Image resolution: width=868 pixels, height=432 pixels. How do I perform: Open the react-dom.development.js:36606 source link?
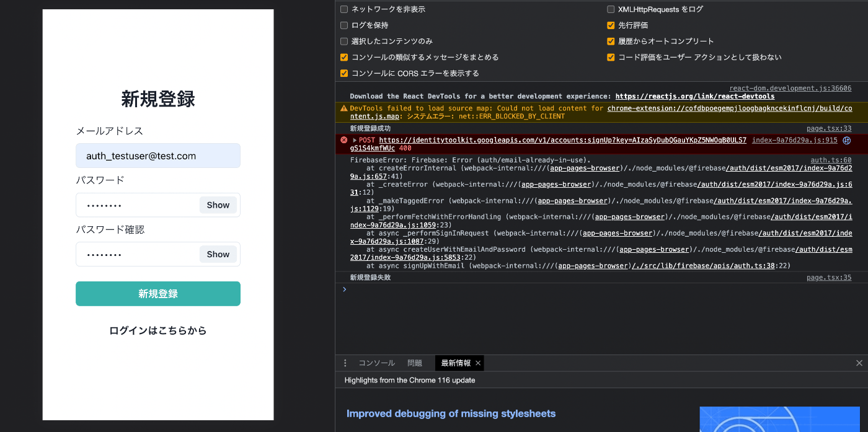(x=790, y=89)
